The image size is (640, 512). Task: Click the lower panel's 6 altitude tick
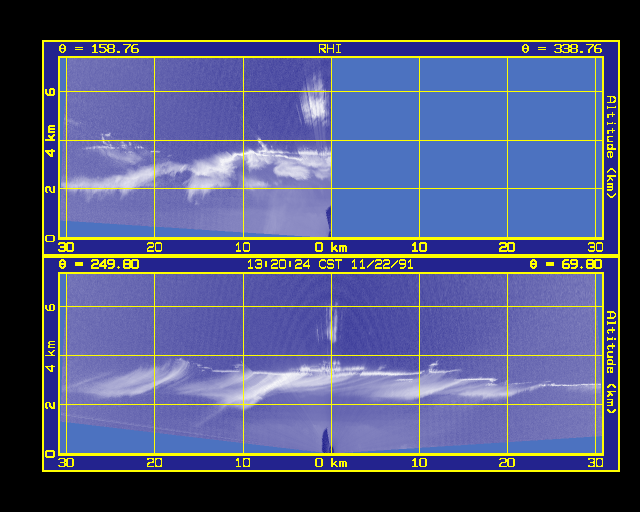[51, 307]
